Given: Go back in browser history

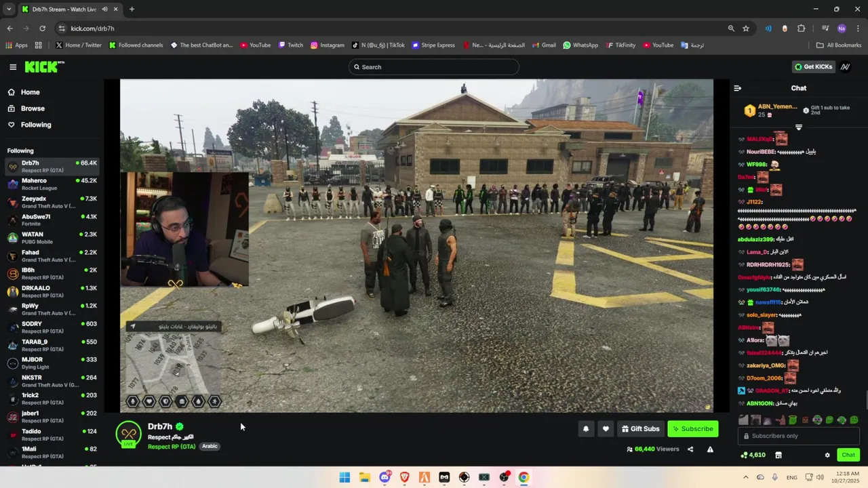Looking at the screenshot, I should [9, 28].
